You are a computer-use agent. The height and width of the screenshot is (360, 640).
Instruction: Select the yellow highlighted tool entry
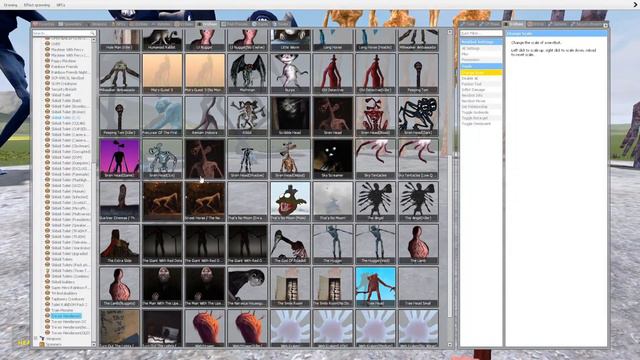coord(481,72)
